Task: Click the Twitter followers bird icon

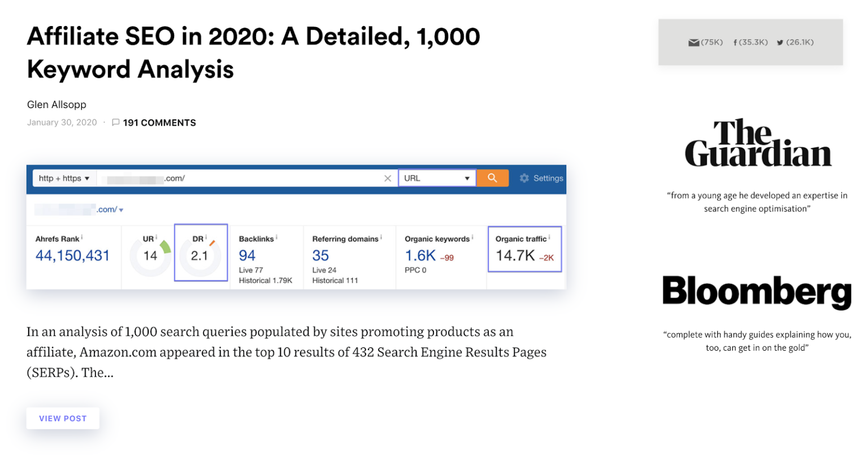Action: tap(780, 42)
